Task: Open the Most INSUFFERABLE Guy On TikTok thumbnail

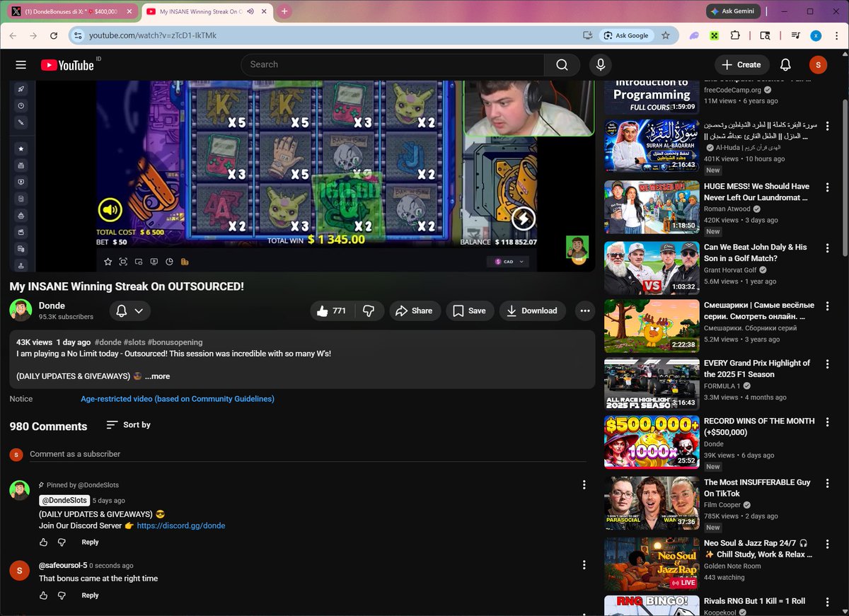Action: coord(652,504)
